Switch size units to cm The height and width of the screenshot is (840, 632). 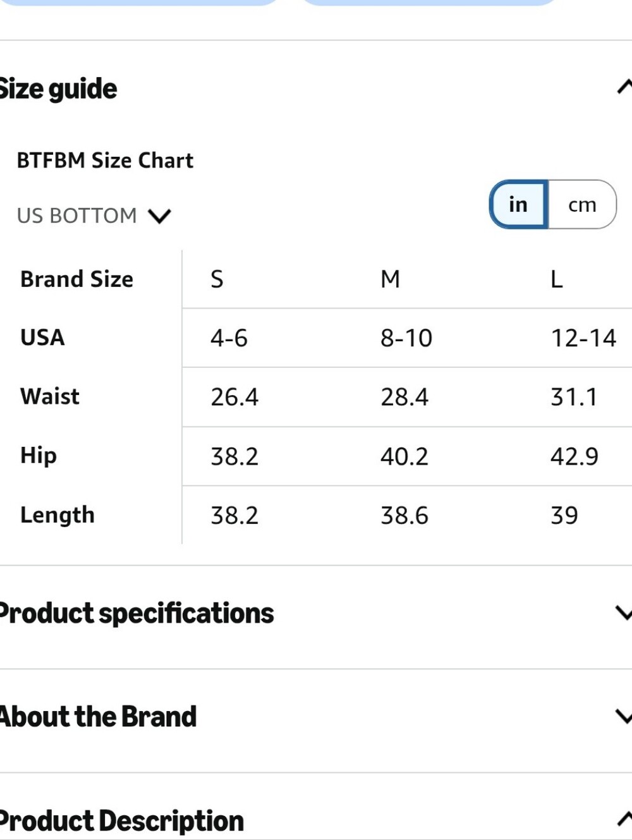(582, 204)
